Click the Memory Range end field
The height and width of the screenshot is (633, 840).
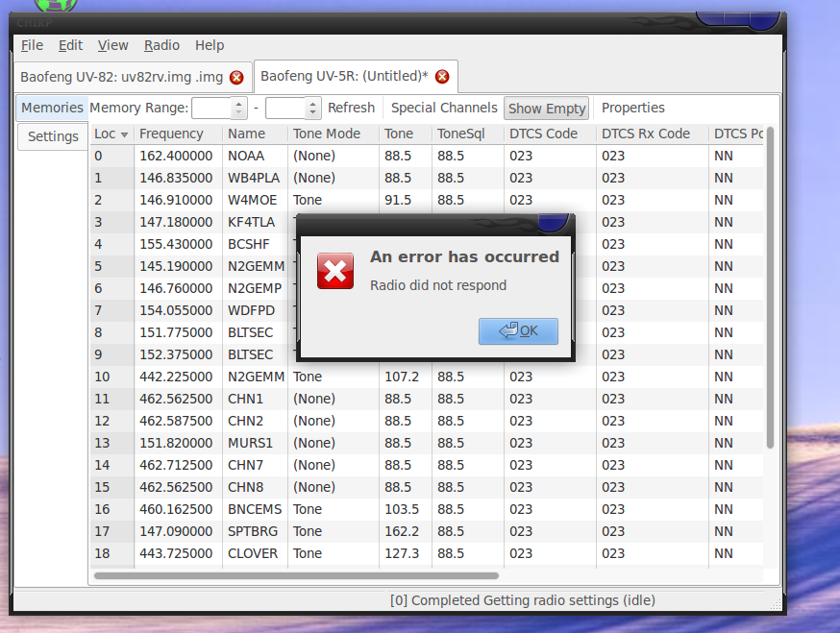(285, 109)
